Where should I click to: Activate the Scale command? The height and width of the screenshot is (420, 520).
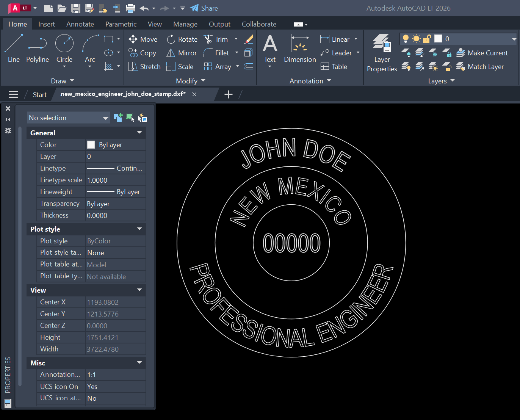[x=180, y=66]
